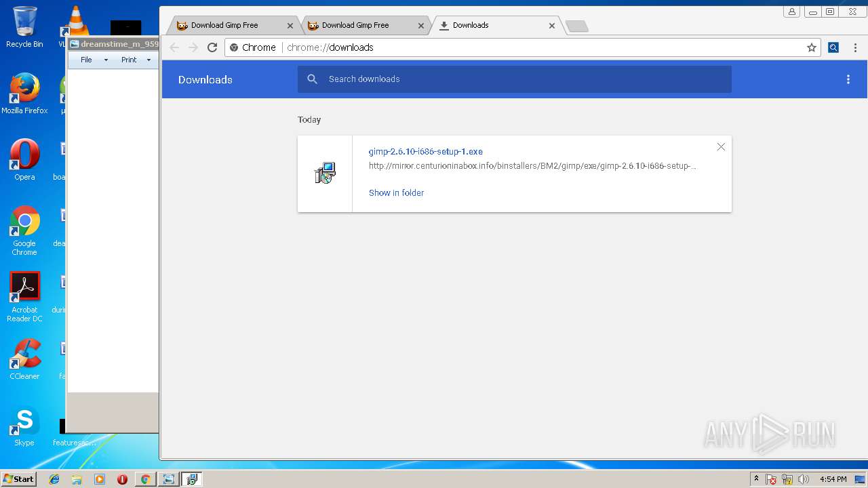This screenshot has width=868, height=488.
Task: Switch to photo viewer taskbar button
Action: pyautogui.click(x=168, y=479)
